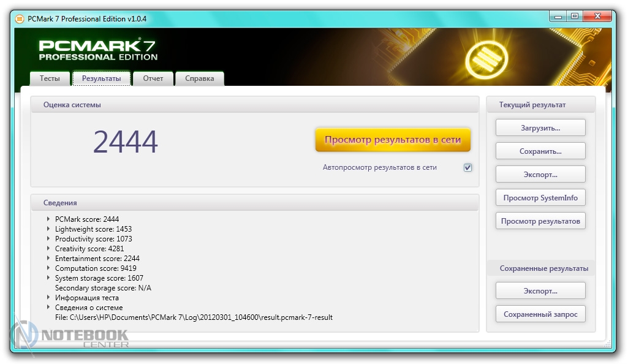This screenshot has width=628, height=364.
Task: Click the Просмотр SystemInfo button
Action: tap(540, 198)
